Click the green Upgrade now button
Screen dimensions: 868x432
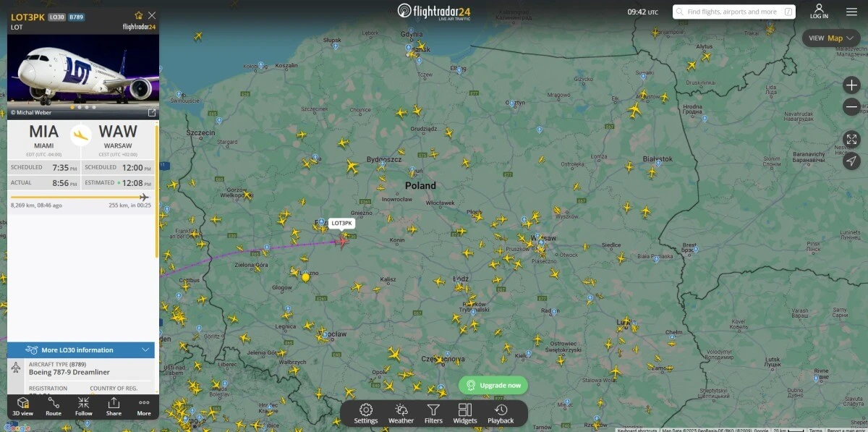point(493,385)
